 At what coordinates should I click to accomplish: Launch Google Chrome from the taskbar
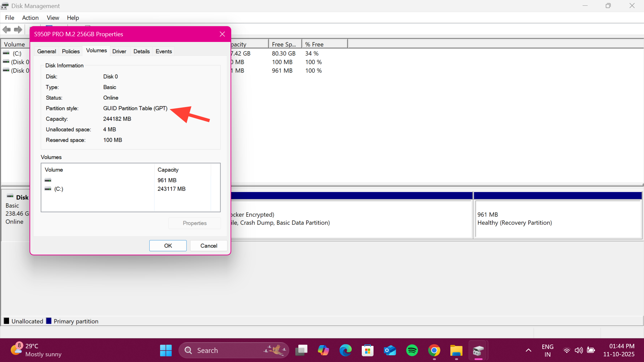(434, 350)
